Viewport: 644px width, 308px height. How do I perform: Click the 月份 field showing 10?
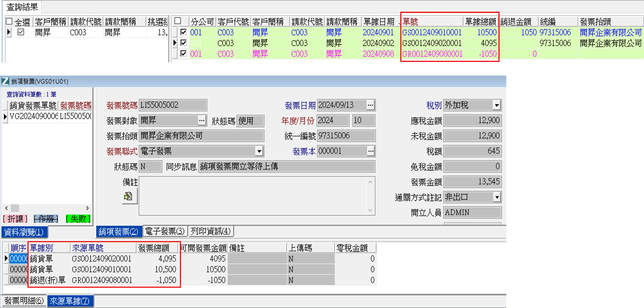[363, 121]
